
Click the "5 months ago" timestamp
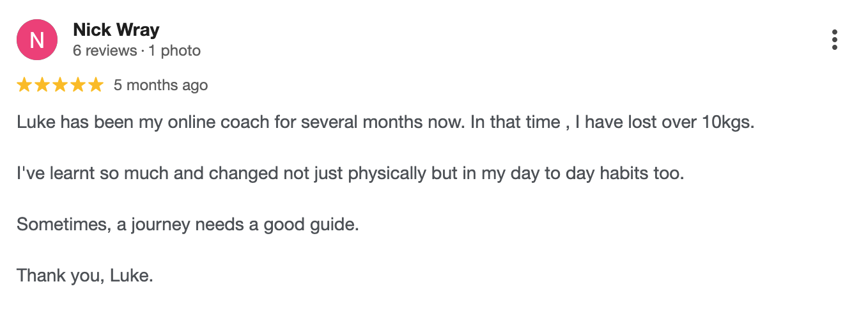pyautogui.click(x=160, y=85)
